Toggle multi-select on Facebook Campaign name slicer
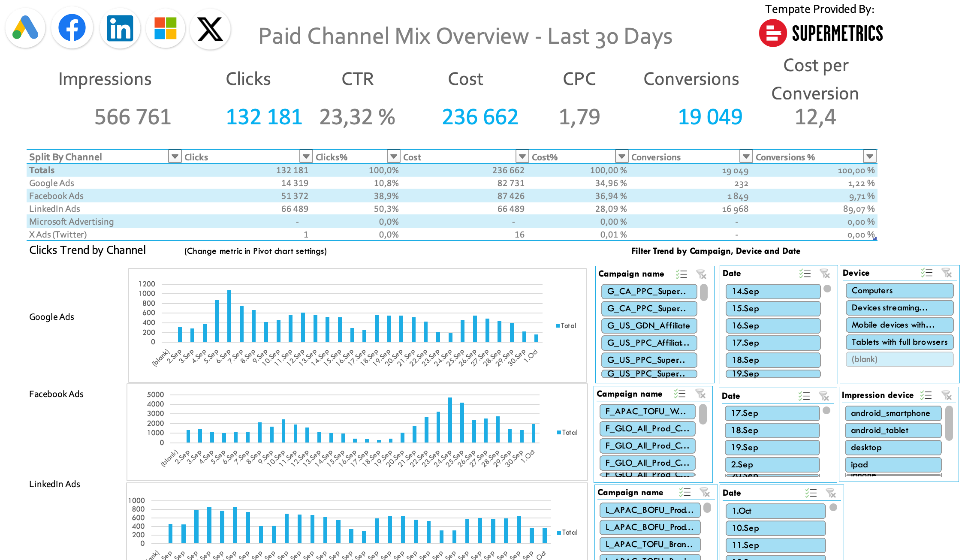This screenshot has width=971, height=560. click(680, 394)
